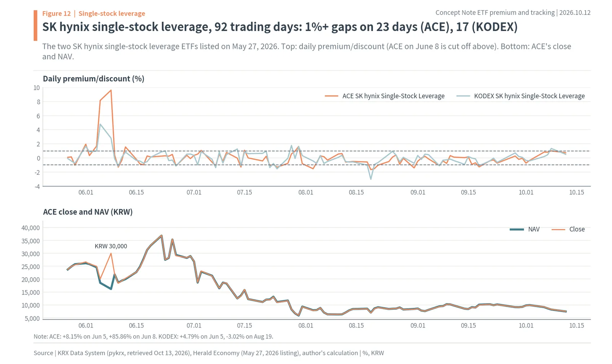
Task: Click the subtitle beginning 'The two SK hynix single-stock'
Action: (306, 51)
